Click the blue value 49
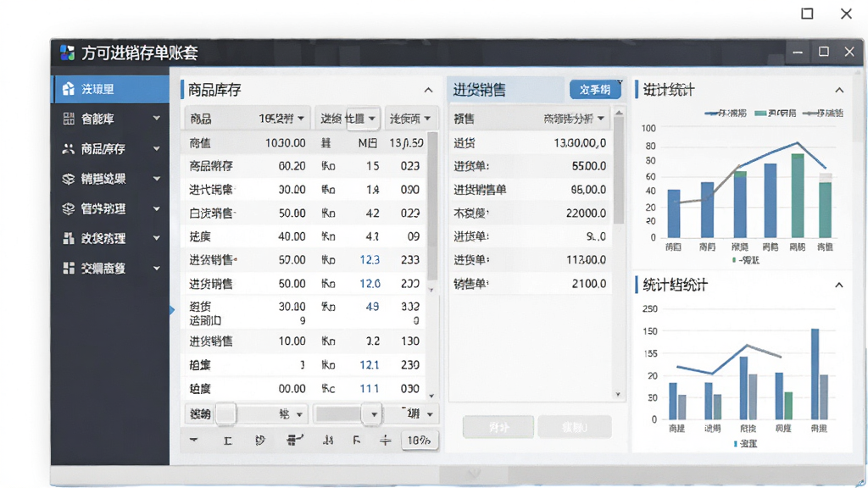Viewport: 868px width, 488px height. pos(373,307)
